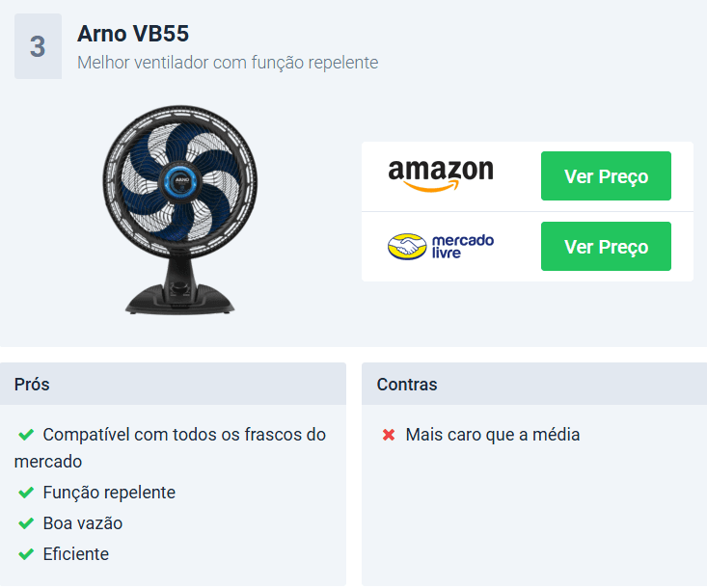Click the mercado livre wordmark text
The height and width of the screenshot is (588, 707).
coord(463,247)
